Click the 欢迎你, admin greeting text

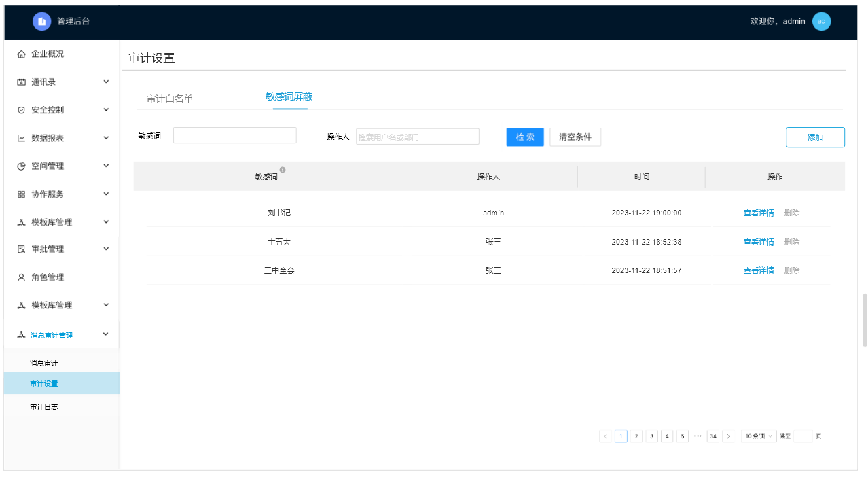click(x=778, y=22)
